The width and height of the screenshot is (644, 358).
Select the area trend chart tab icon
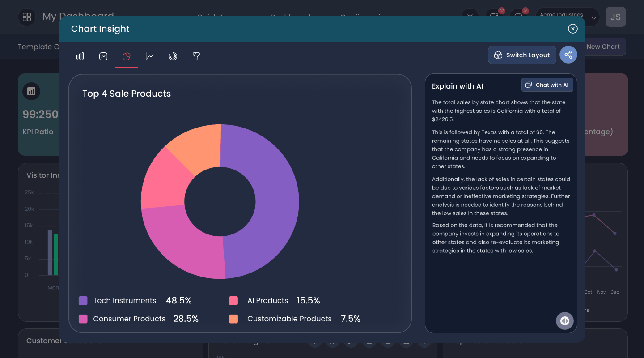point(103,56)
